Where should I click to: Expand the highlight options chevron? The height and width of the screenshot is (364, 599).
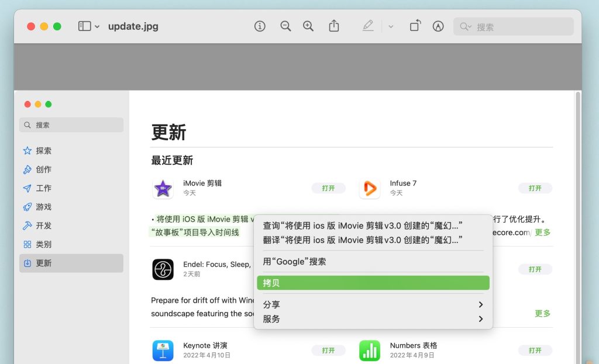click(x=391, y=27)
